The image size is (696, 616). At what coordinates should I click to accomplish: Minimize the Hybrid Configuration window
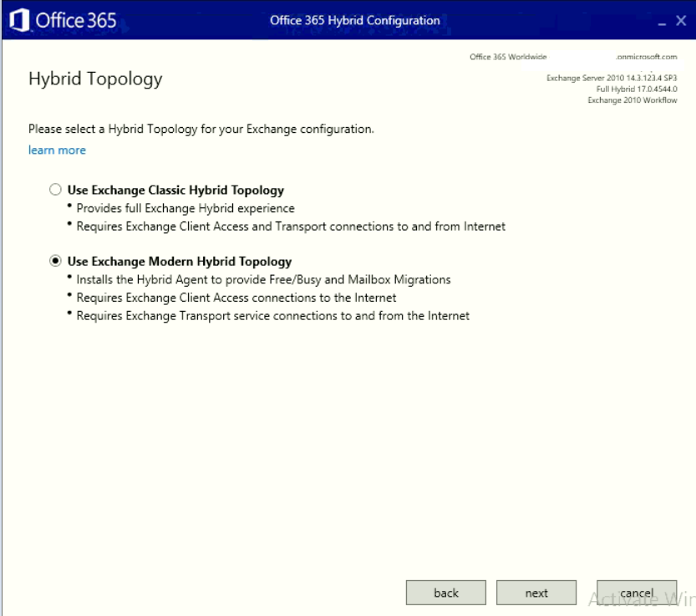(x=662, y=23)
